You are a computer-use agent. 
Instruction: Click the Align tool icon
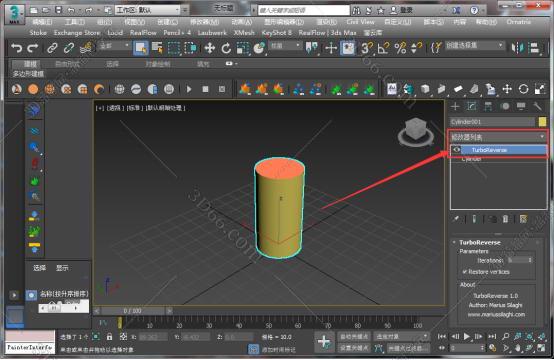pyautogui.click(x=535, y=48)
